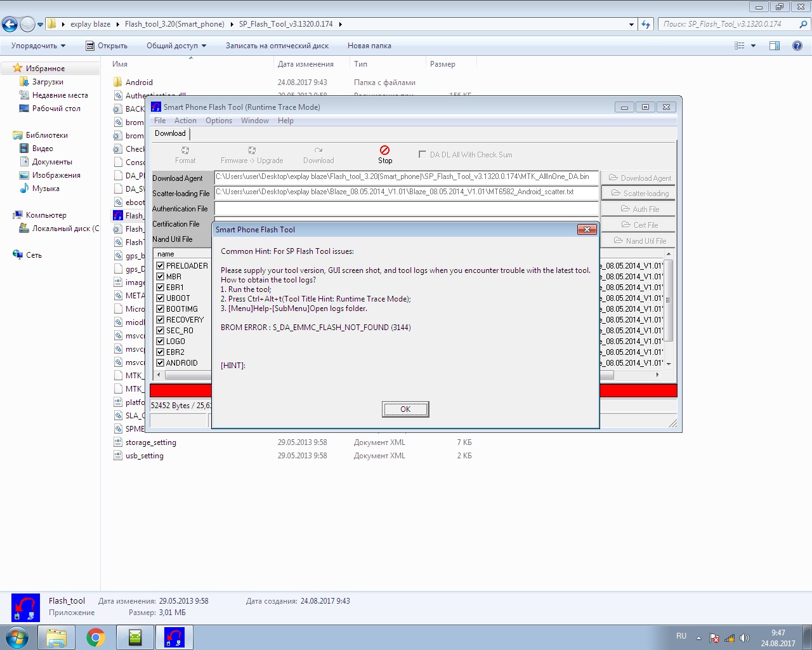Image resolution: width=812 pixels, height=650 pixels.
Task: Click the Firmware -> Upgrade icon
Action: 252,151
